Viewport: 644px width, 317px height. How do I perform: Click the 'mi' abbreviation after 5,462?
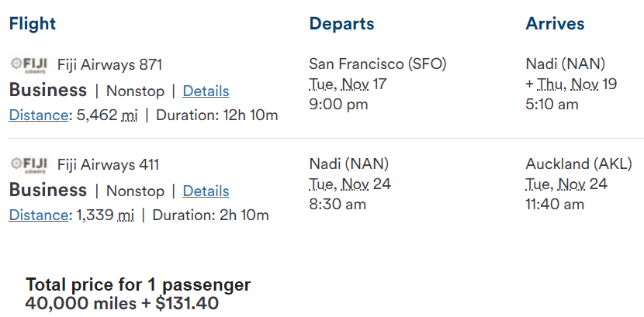[130, 115]
